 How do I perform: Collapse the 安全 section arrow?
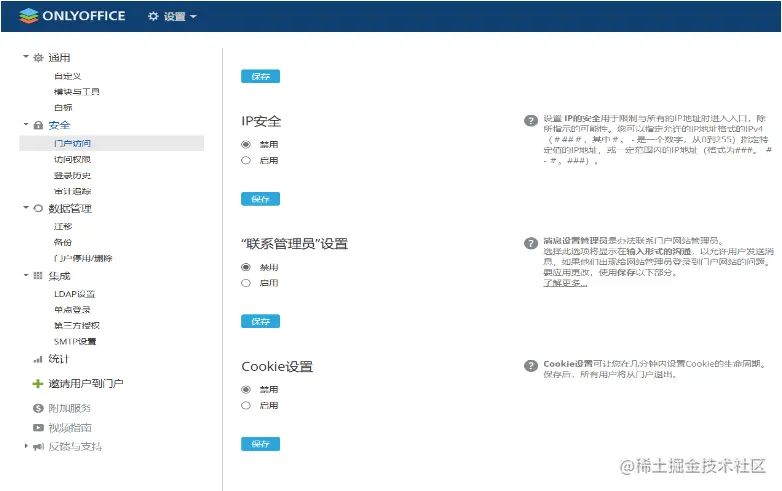(26, 124)
